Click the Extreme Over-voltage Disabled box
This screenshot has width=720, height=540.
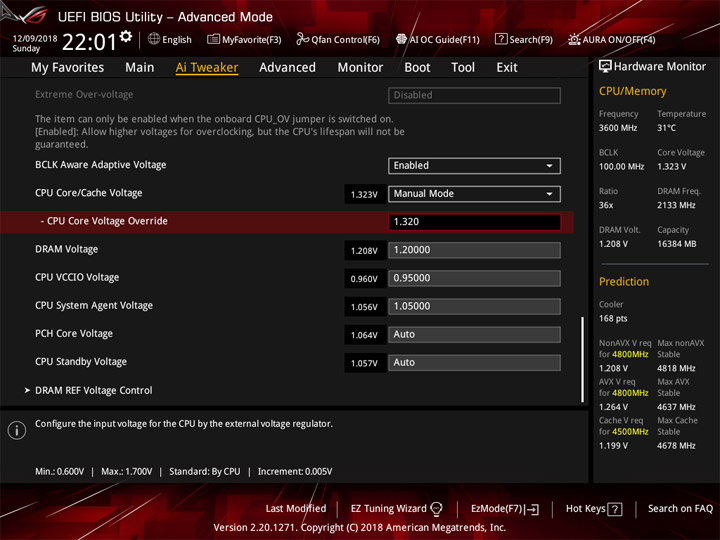tap(474, 96)
